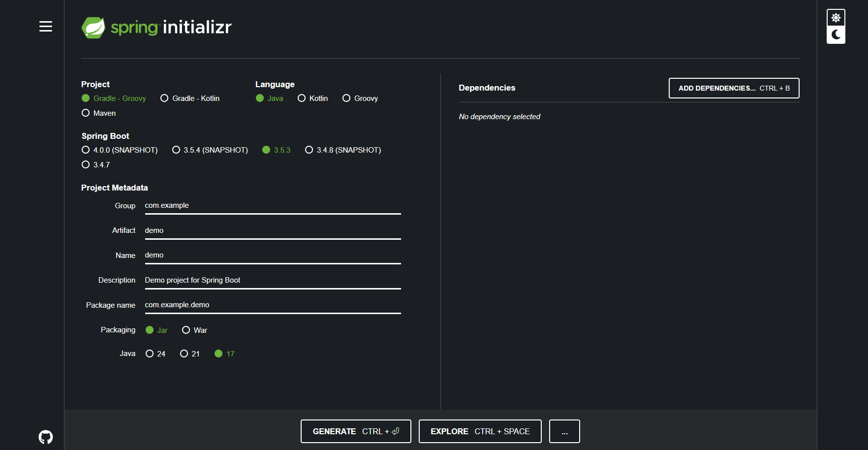Select Spring Boot 3.4.7 version
This screenshot has width=868, height=450.
coord(96,165)
